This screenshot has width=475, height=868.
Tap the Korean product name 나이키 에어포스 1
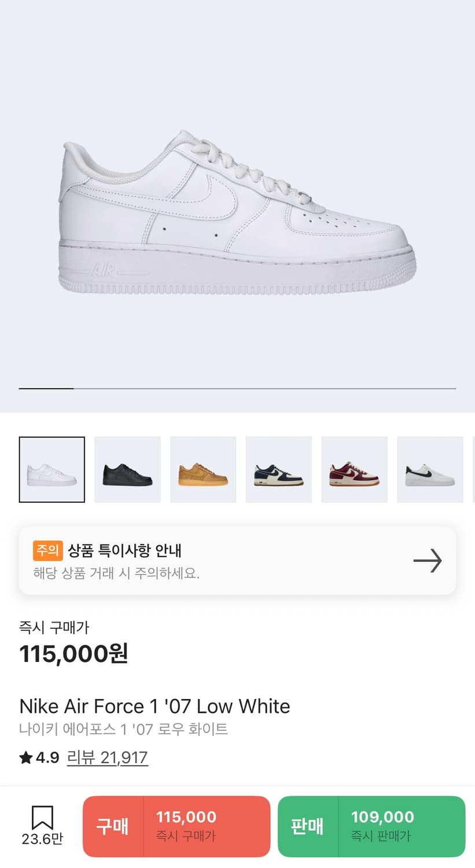point(123,729)
